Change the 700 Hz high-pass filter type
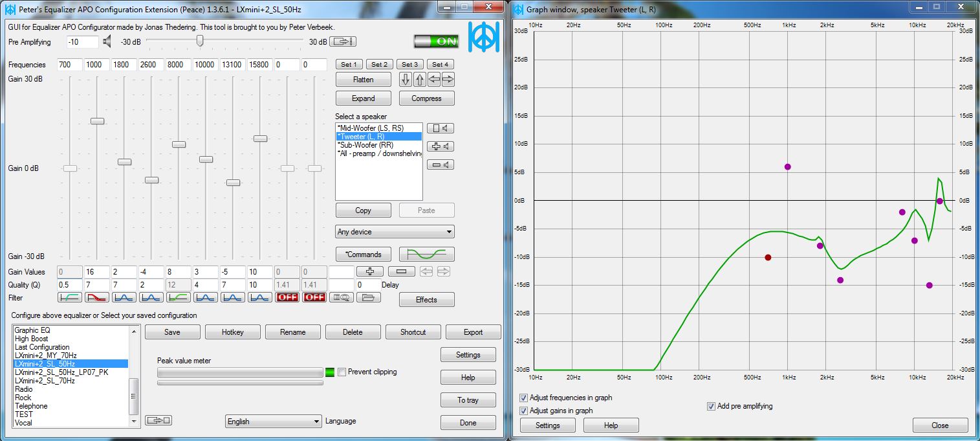 [x=69, y=298]
